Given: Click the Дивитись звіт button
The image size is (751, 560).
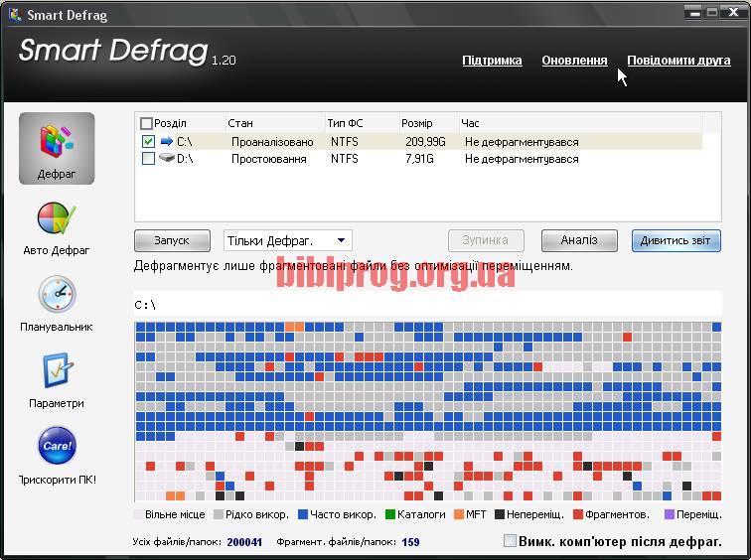Looking at the screenshot, I should (676, 240).
